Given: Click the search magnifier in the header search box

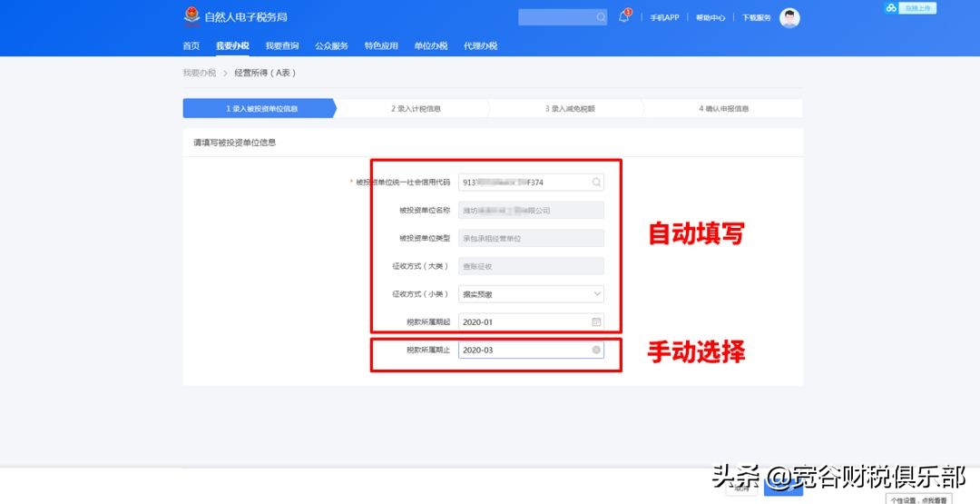Looking at the screenshot, I should point(601,17).
